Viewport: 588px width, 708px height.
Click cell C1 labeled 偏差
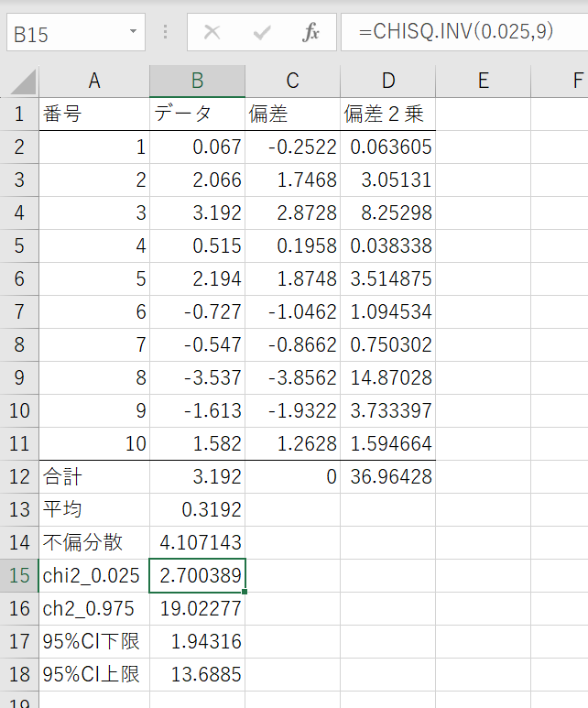[x=293, y=114]
